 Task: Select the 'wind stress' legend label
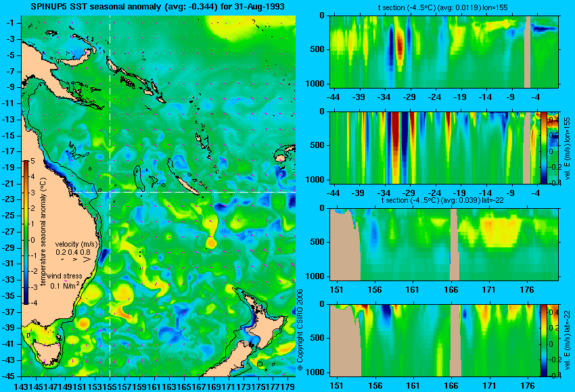64,276
